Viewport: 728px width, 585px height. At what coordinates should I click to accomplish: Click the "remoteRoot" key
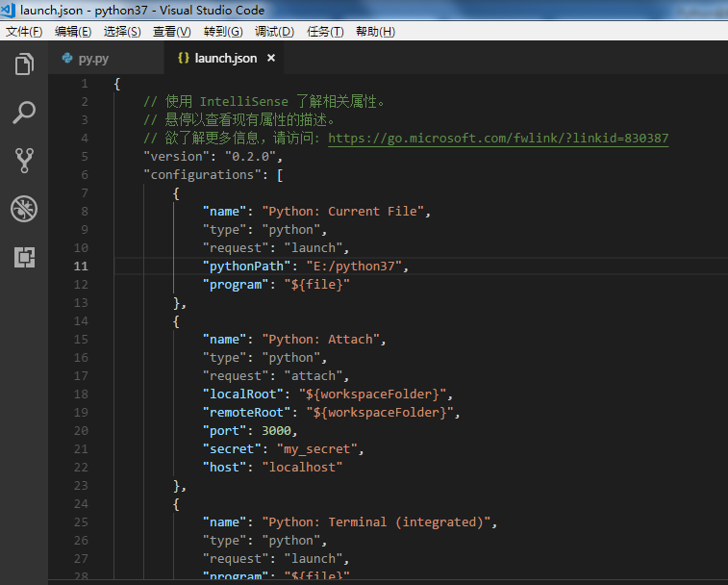coord(246,413)
